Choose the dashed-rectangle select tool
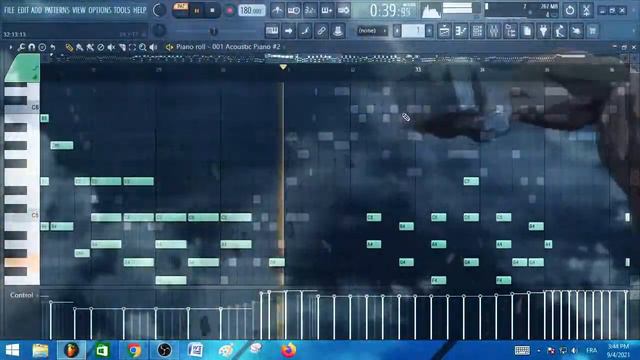This screenshot has width=640, height=360. (132, 47)
